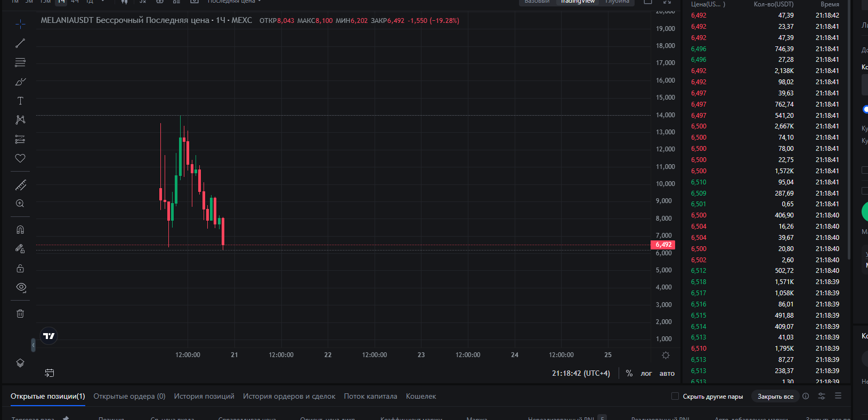Click the MELANIAUSDT chart legend title

[147, 20]
